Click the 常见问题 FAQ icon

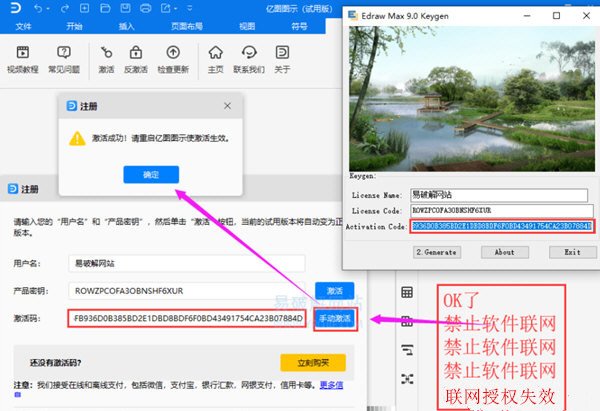click(64, 54)
